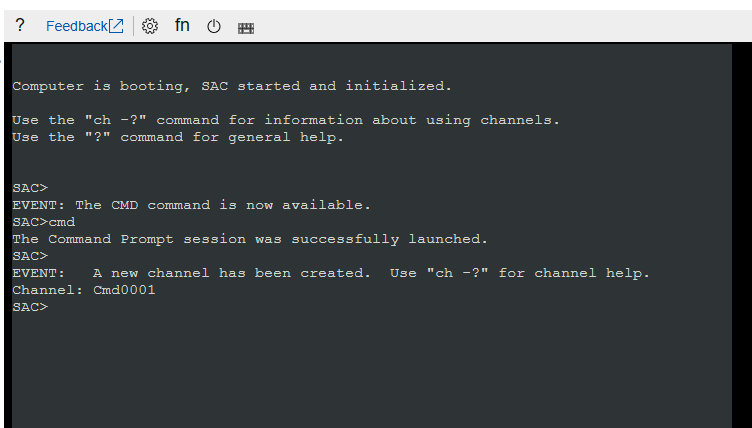This screenshot has height=428, width=752.
Task: Click the power button icon
Action: click(213, 27)
